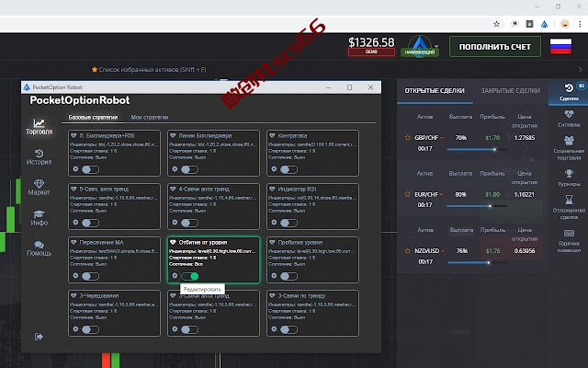588x368 pixels.
Task: Open settings gear for Индикатор RSI strategy
Action: pos(274,223)
